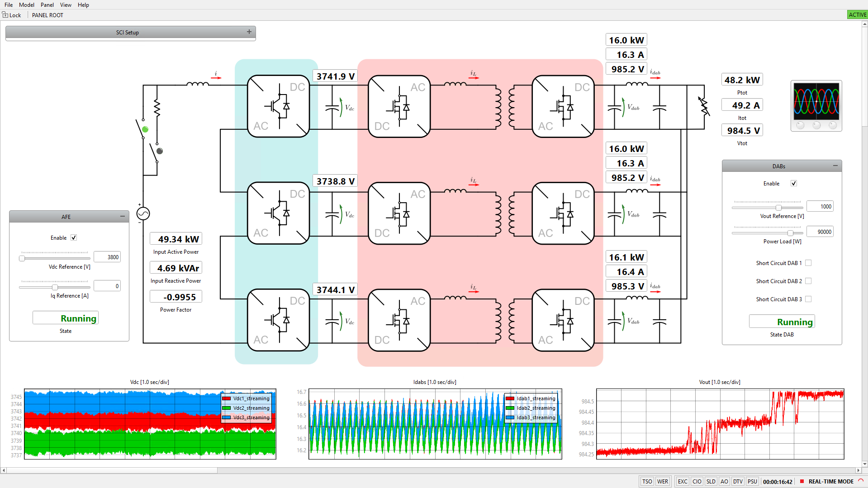This screenshot has height=488, width=868.
Task: Collapse the DABs panel
Action: [835, 166]
